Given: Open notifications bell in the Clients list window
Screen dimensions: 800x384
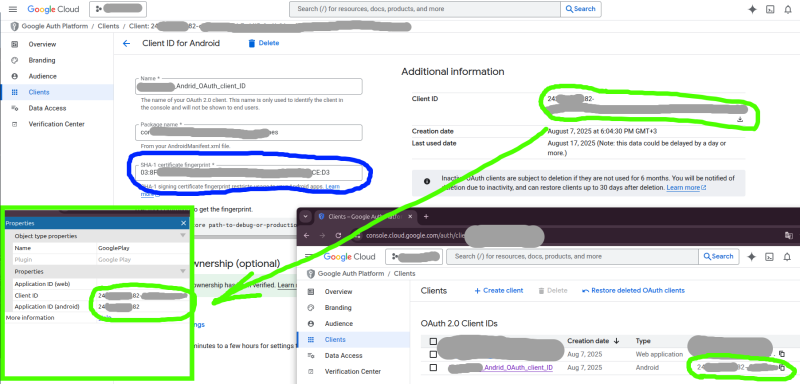Looking at the screenshot, I should tap(788, 257).
